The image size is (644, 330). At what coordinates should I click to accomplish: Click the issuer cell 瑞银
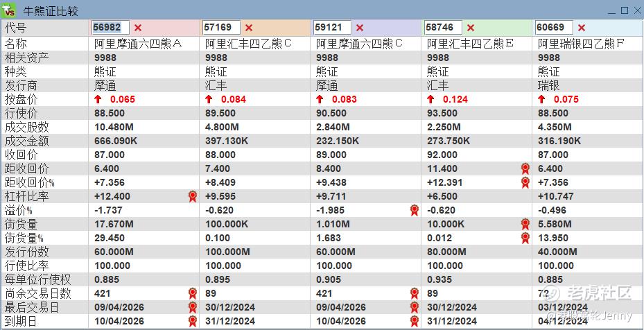click(549, 85)
